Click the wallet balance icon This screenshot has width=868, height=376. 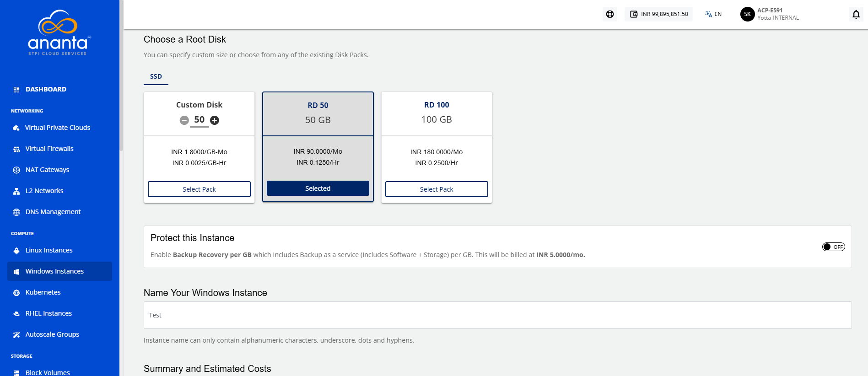634,14
